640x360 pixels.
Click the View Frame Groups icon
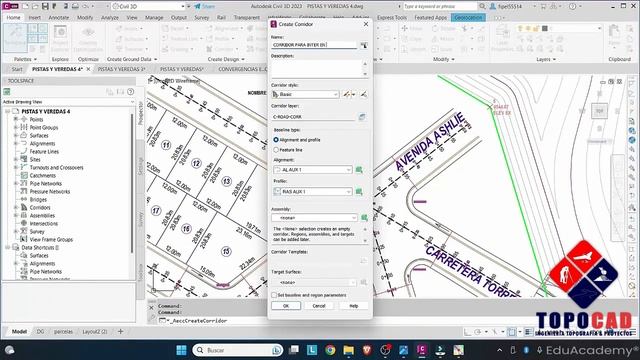tap(24, 239)
